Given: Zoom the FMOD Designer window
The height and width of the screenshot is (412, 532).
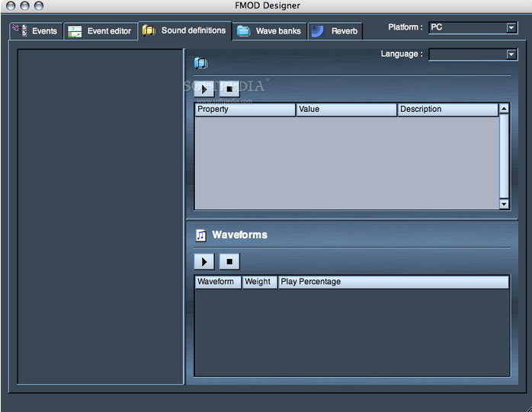Looking at the screenshot, I should 39,5.
